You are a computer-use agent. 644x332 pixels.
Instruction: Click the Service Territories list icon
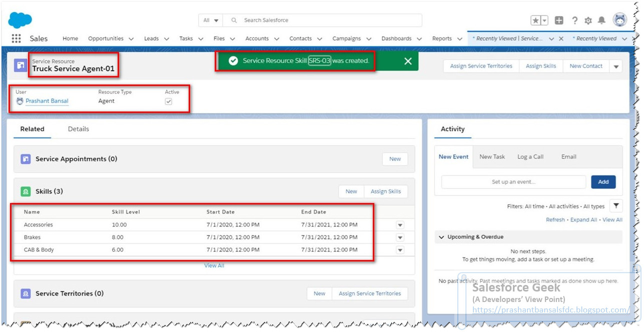point(26,293)
